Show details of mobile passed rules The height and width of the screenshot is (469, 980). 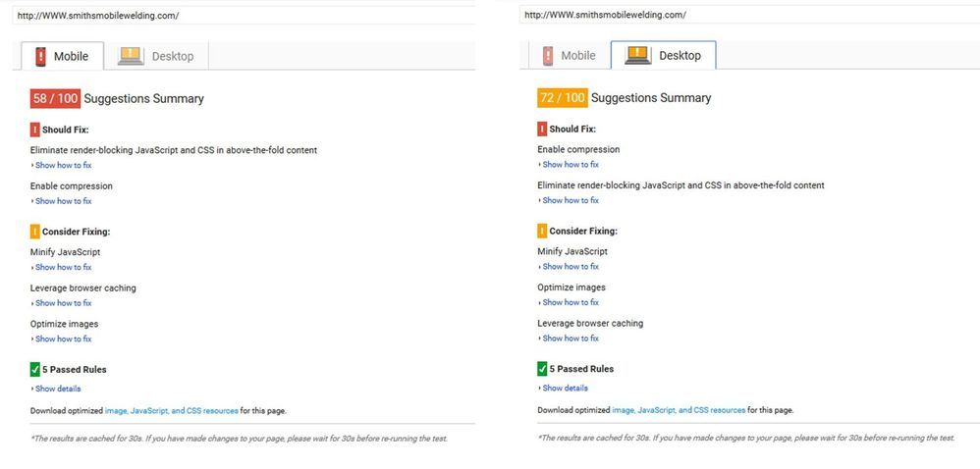pos(56,389)
